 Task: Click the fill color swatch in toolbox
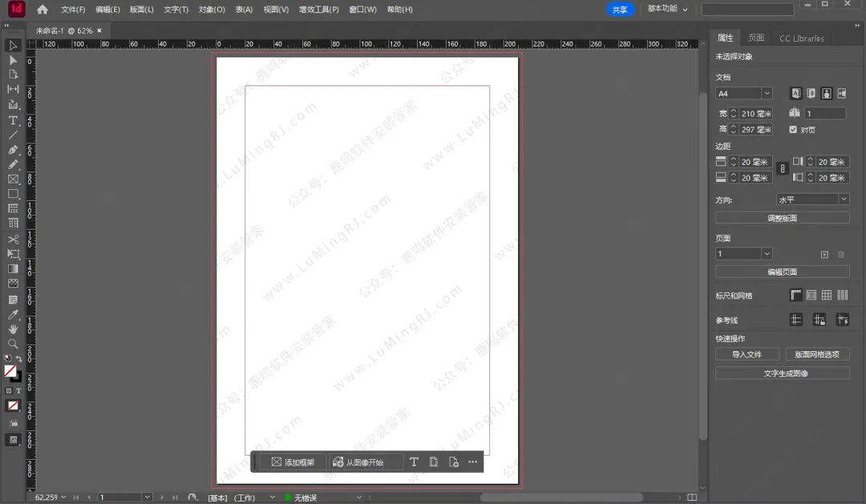(10, 371)
